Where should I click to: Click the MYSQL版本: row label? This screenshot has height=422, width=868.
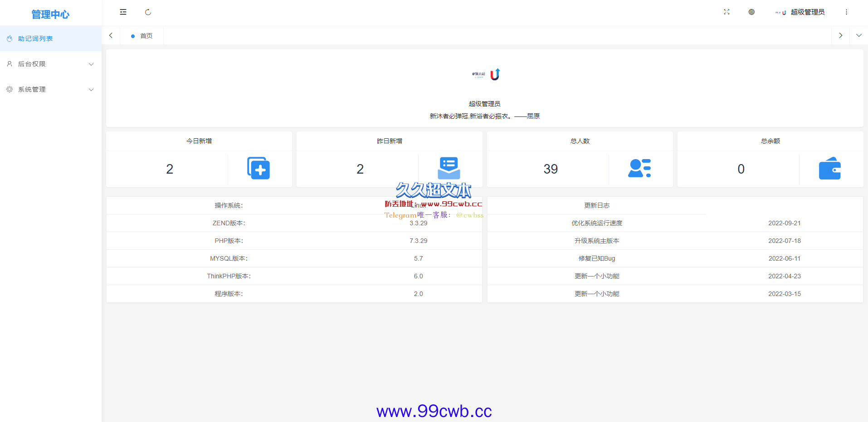click(229, 258)
